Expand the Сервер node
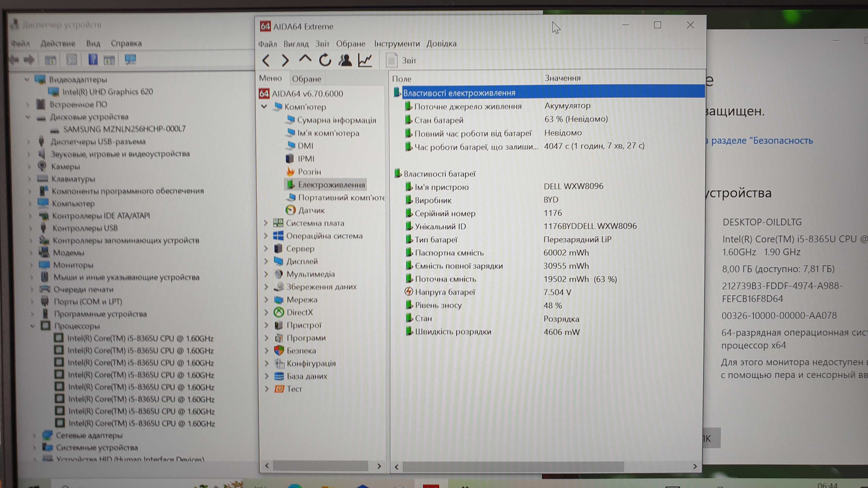The image size is (868, 488). (x=265, y=249)
